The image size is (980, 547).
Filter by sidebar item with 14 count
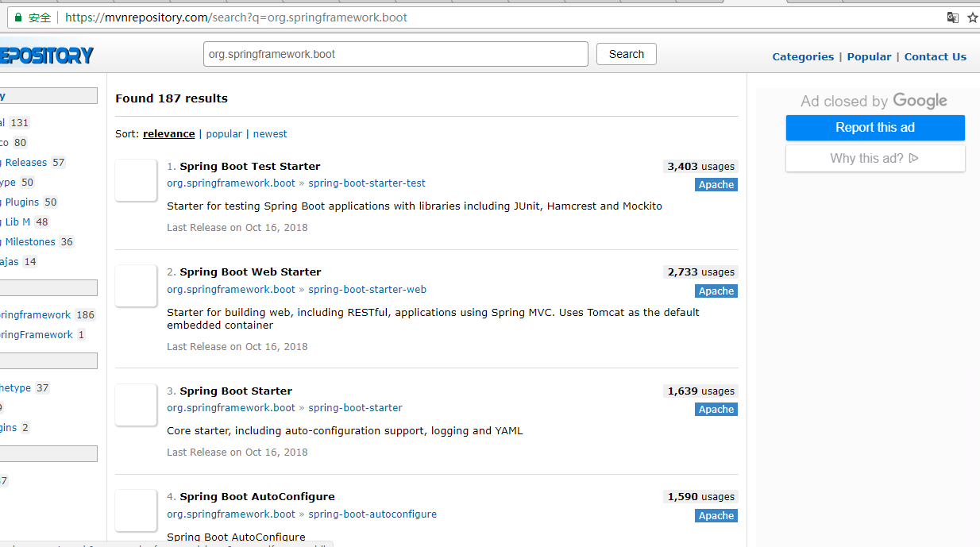pos(19,262)
